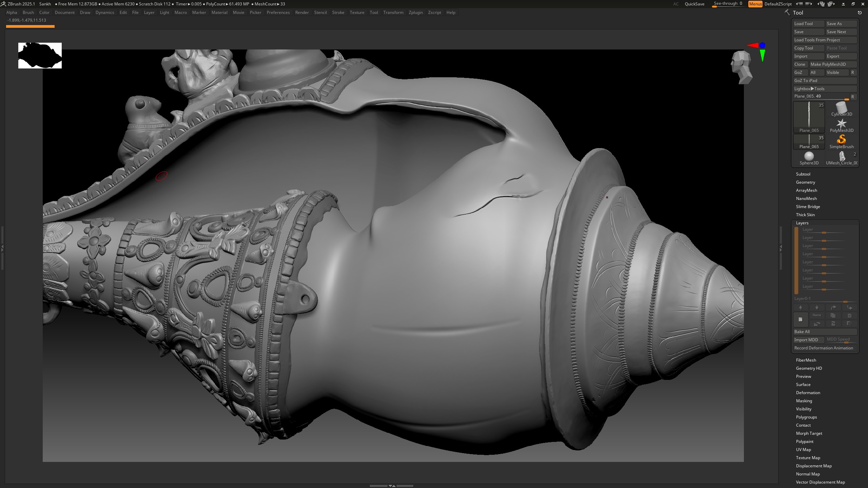Click the camera head orientation gizmo
Image resolution: width=868 pixels, height=488 pixels.
coord(742,67)
